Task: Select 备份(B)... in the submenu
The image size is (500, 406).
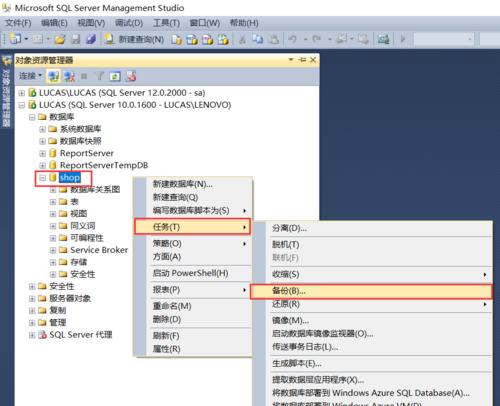Action: [x=371, y=291]
